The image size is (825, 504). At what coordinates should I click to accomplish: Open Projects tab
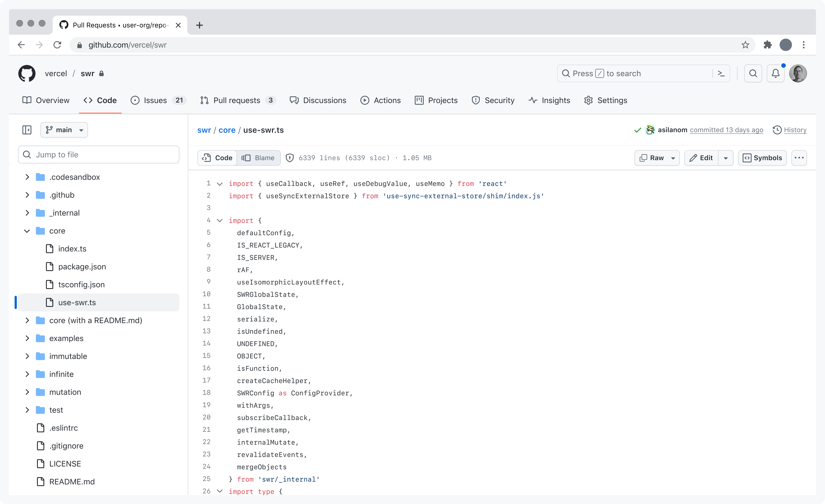[436, 100]
